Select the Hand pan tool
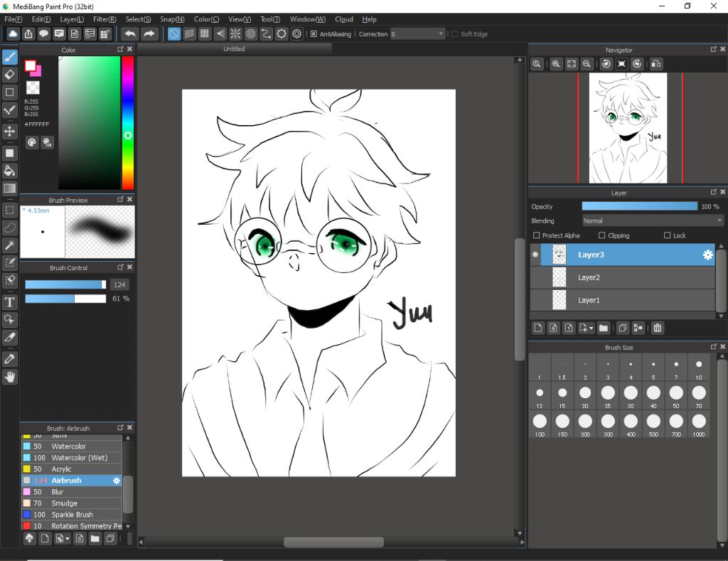The height and width of the screenshot is (561, 728). [10, 377]
